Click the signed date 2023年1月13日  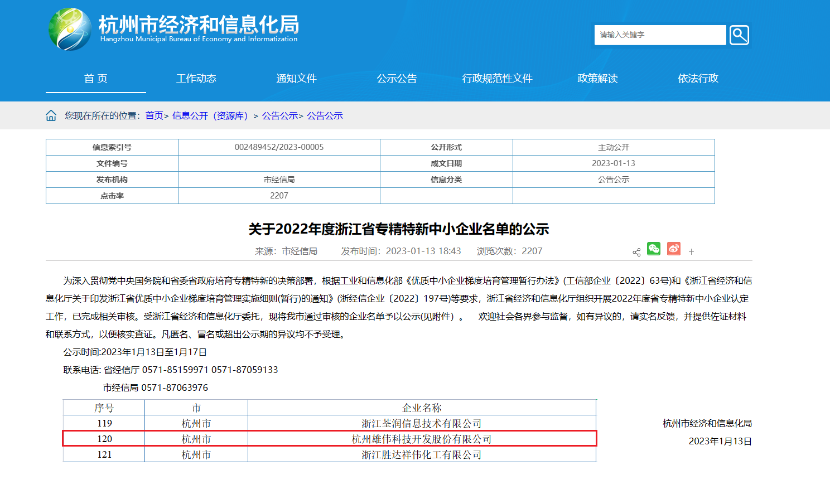click(x=720, y=442)
